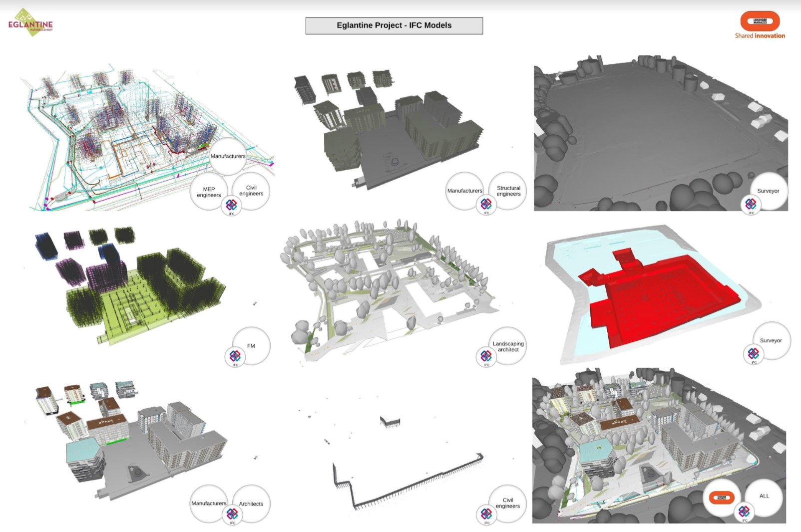This screenshot has height=532, width=801.
Task: Open the combined ALL model thumbnail
Action: pyautogui.click(x=659, y=446)
